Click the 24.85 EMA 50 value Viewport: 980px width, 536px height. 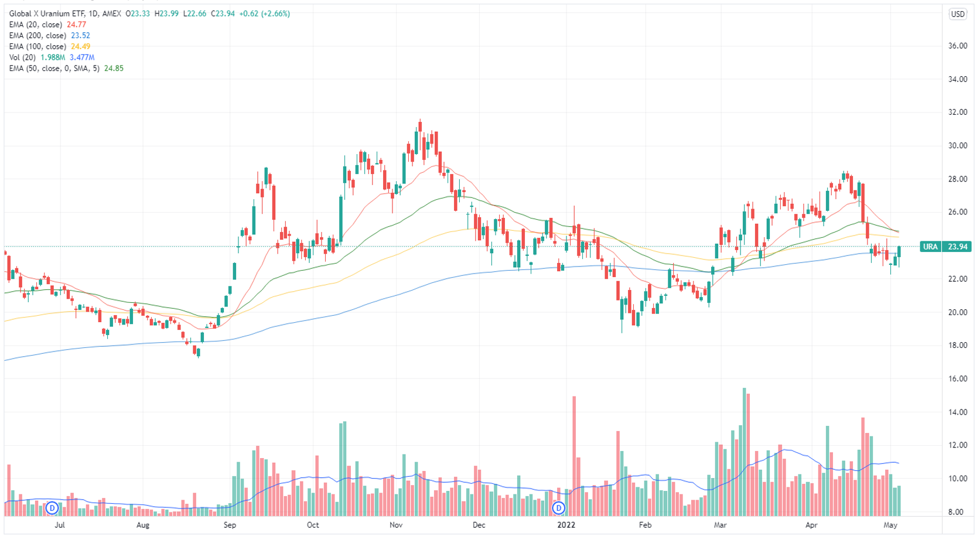click(114, 69)
